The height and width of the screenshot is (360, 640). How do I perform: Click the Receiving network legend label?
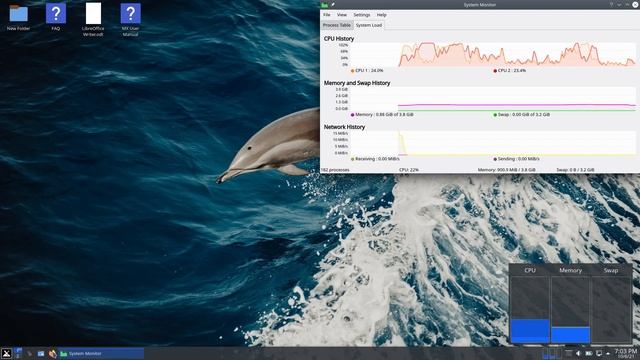375,159
